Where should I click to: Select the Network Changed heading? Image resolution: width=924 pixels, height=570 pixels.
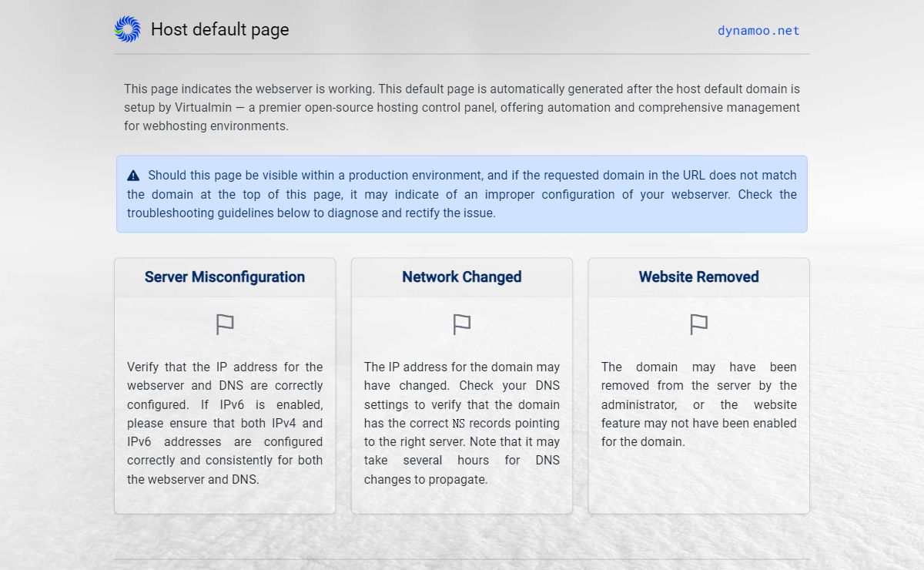click(x=462, y=277)
